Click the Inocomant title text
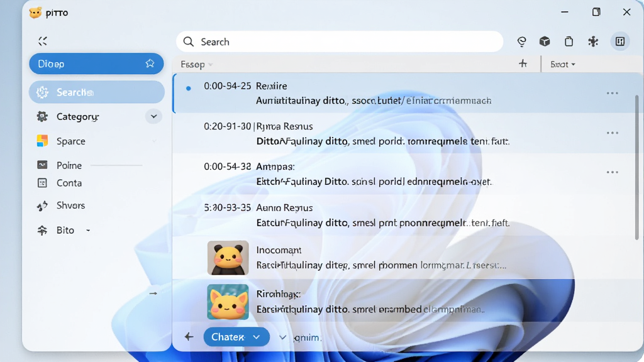 (x=279, y=250)
